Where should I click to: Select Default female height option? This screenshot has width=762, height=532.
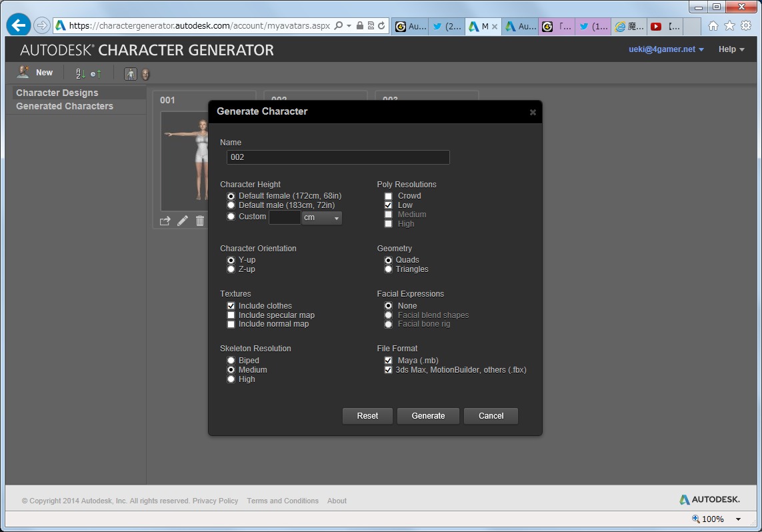(x=231, y=196)
